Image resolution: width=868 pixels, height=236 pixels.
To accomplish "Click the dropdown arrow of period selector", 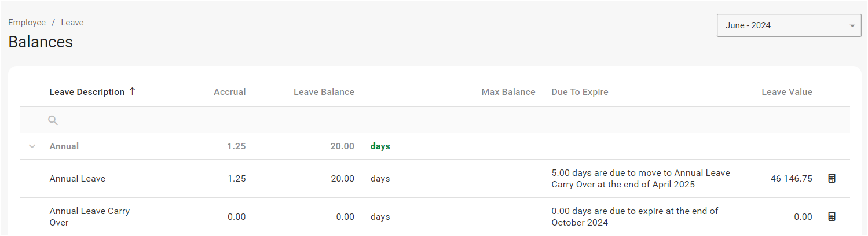I will pyautogui.click(x=852, y=26).
